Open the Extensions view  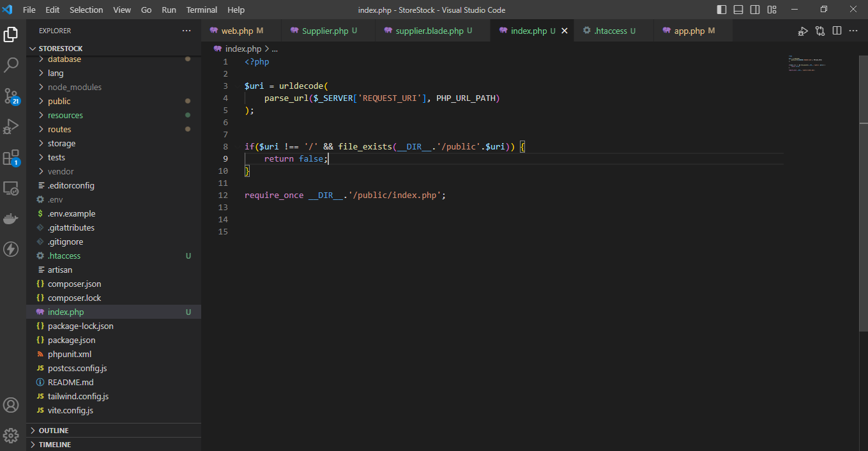11,157
